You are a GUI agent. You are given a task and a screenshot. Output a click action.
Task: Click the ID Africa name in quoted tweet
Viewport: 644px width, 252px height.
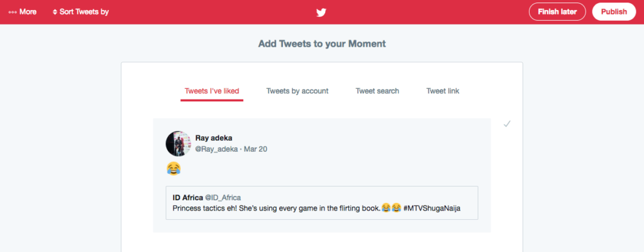[187, 197]
